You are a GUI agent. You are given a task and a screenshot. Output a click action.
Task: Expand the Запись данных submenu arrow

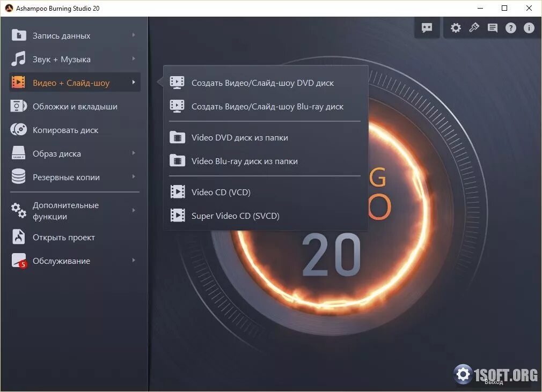pos(134,35)
